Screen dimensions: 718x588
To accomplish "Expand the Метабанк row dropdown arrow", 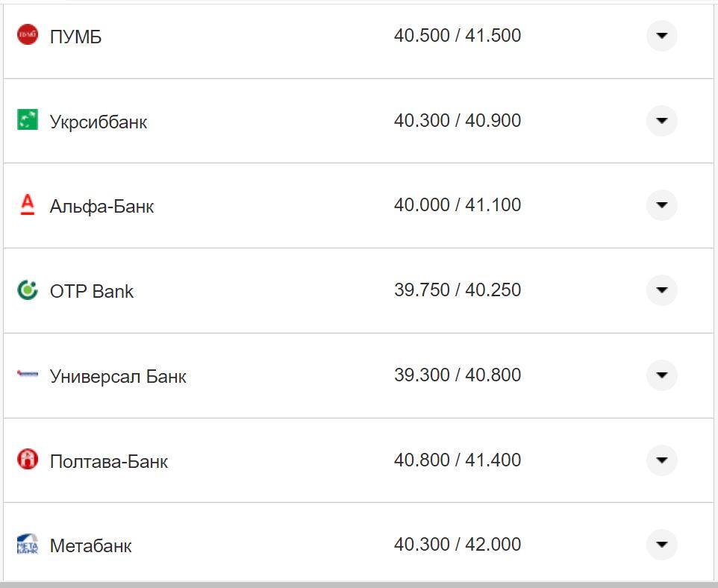I will [x=661, y=545].
